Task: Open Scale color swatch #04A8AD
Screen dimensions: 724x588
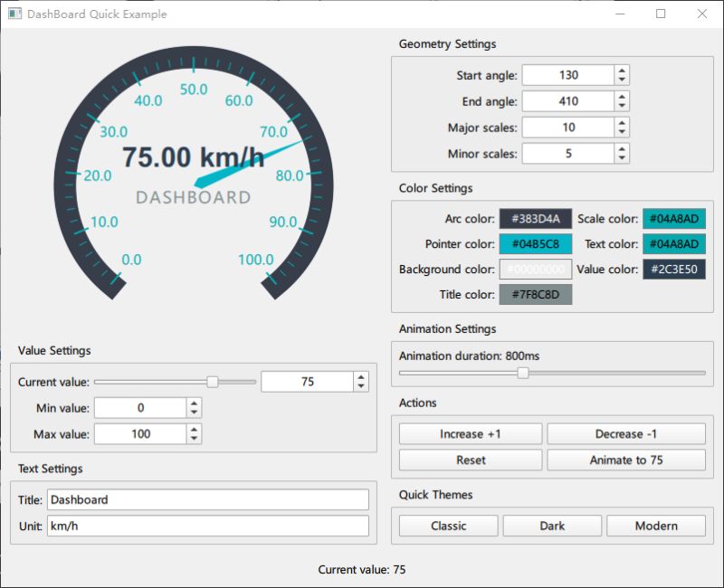Action: [674, 219]
